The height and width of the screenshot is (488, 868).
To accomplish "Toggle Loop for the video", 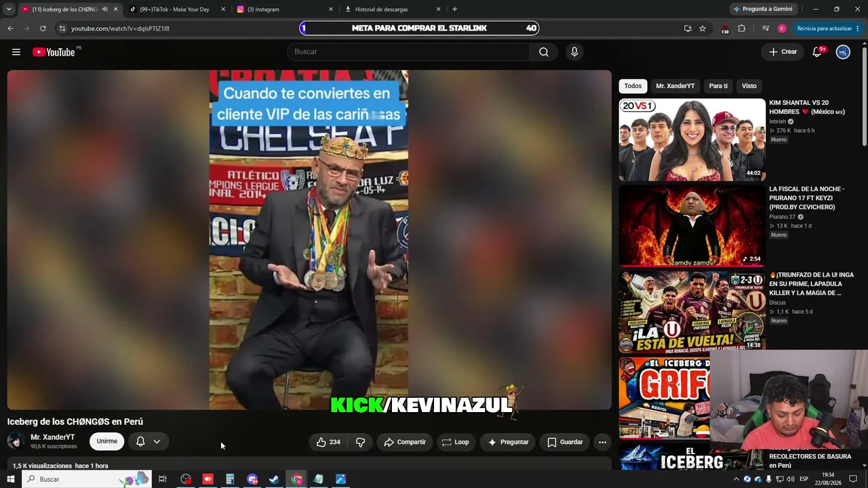I will [455, 442].
